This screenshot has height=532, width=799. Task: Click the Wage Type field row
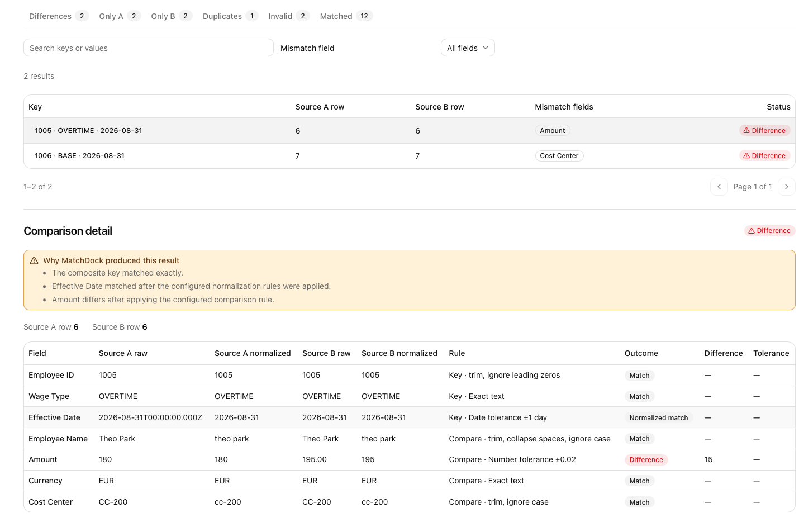pos(409,396)
